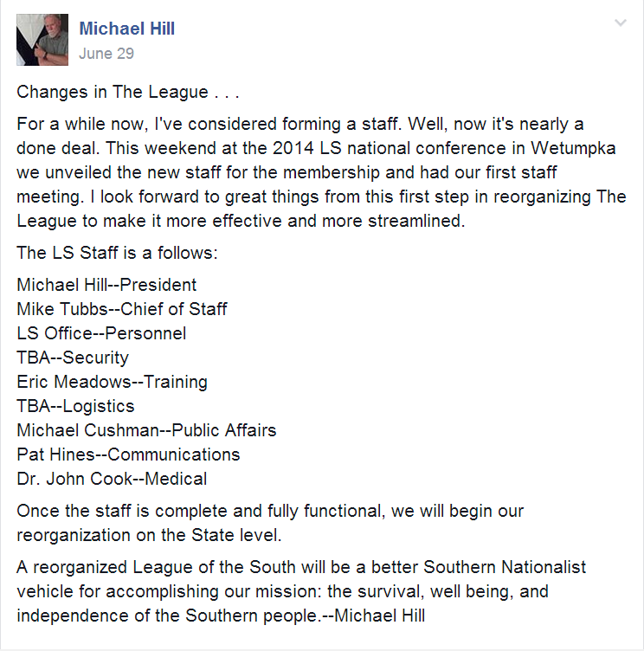Select the 'Eric Meadows--Training' entry

pos(113,382)
